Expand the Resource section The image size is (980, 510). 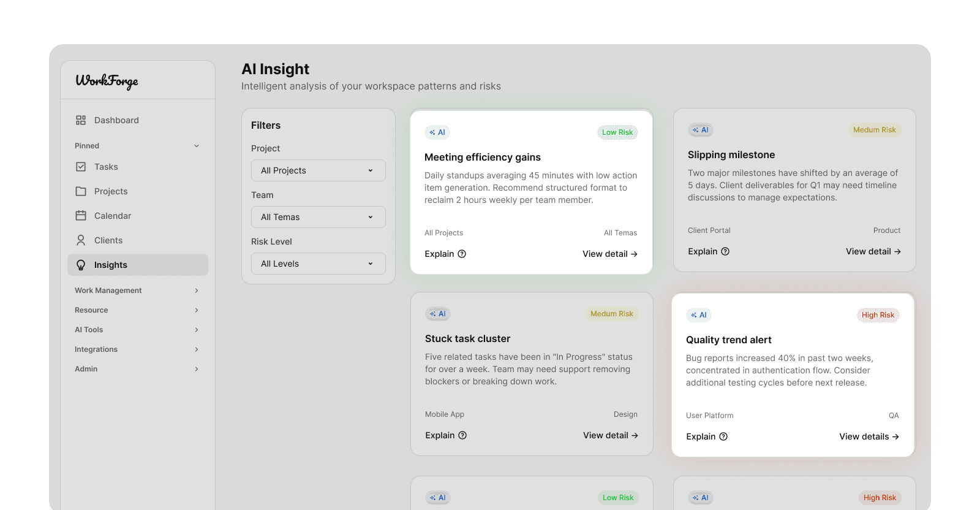[138, 310]
